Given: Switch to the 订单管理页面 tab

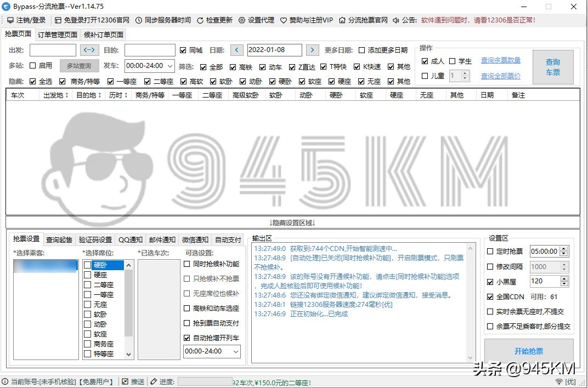Looking at the screenshot, I should [x=58, y=33].
